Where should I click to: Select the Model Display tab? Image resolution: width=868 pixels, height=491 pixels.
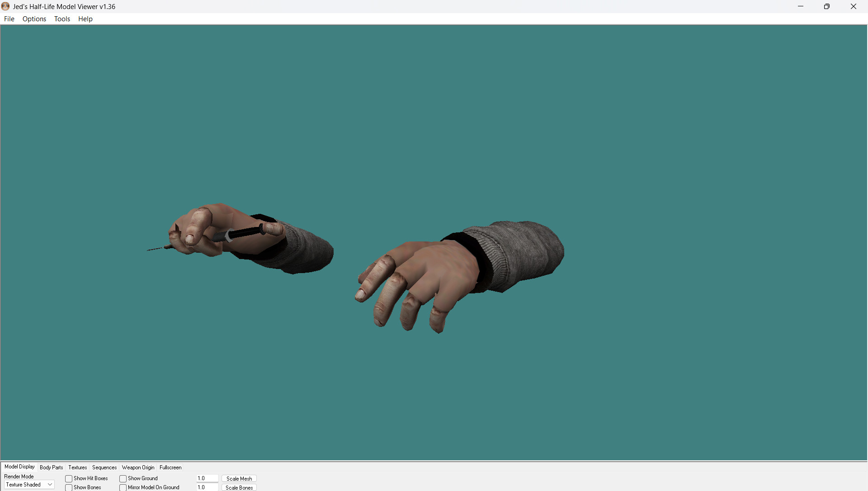[19, 467]
